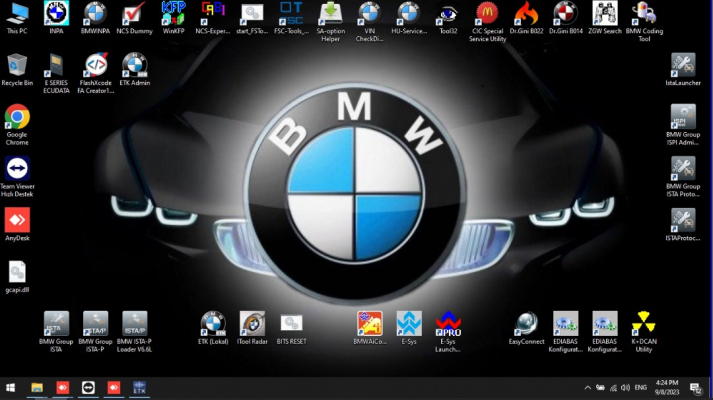The height and width of the screenshot is (400, 713).
Task: Open the BMW Coding Tool shortcut
Action: tap(643, 14)
